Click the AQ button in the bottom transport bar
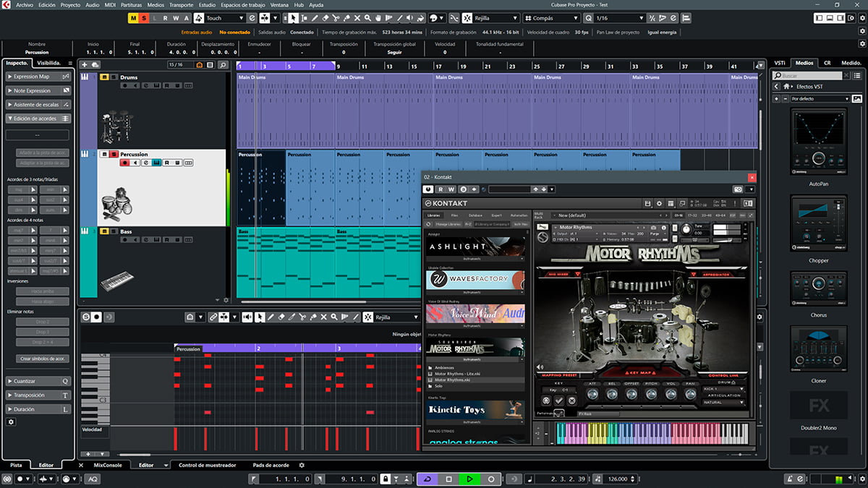Screen dimensions: 868x488 click(x=93, y=479)
